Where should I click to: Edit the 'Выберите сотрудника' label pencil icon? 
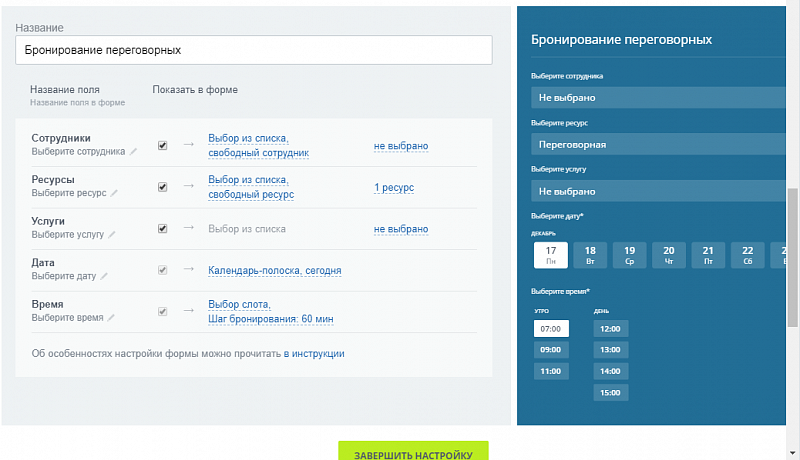click(x=133, y=151)
